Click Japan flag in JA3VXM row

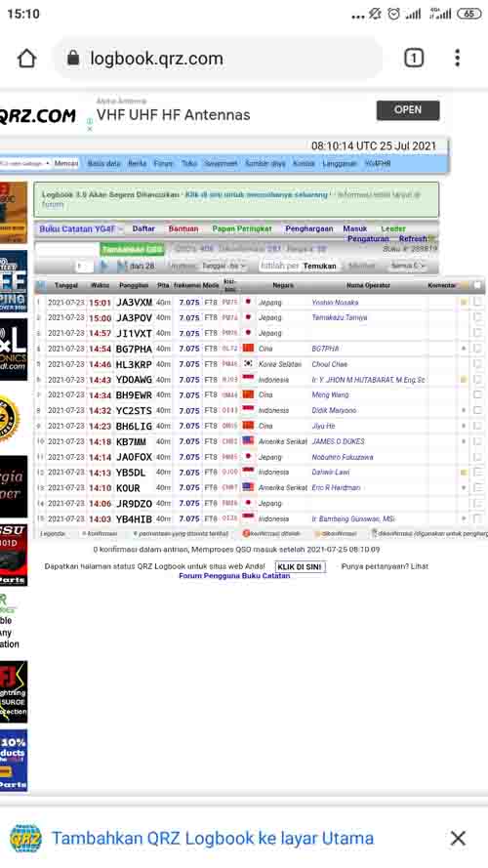(x=248, y=303)
